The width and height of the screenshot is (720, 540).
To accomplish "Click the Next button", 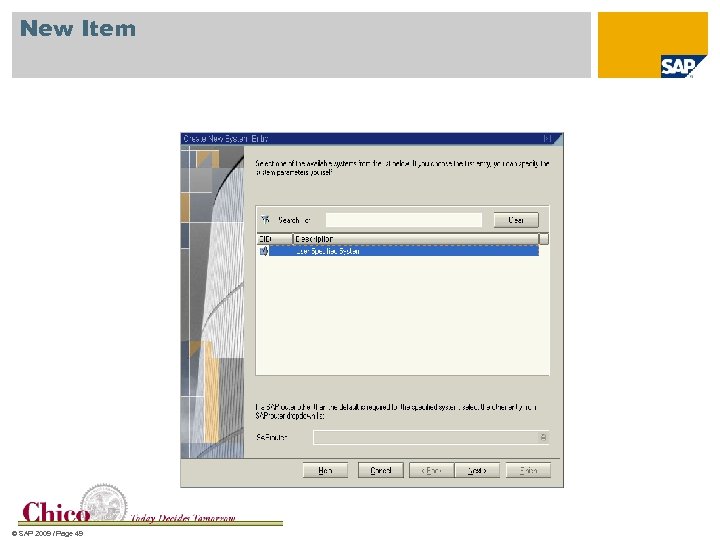I will [477, 470].
